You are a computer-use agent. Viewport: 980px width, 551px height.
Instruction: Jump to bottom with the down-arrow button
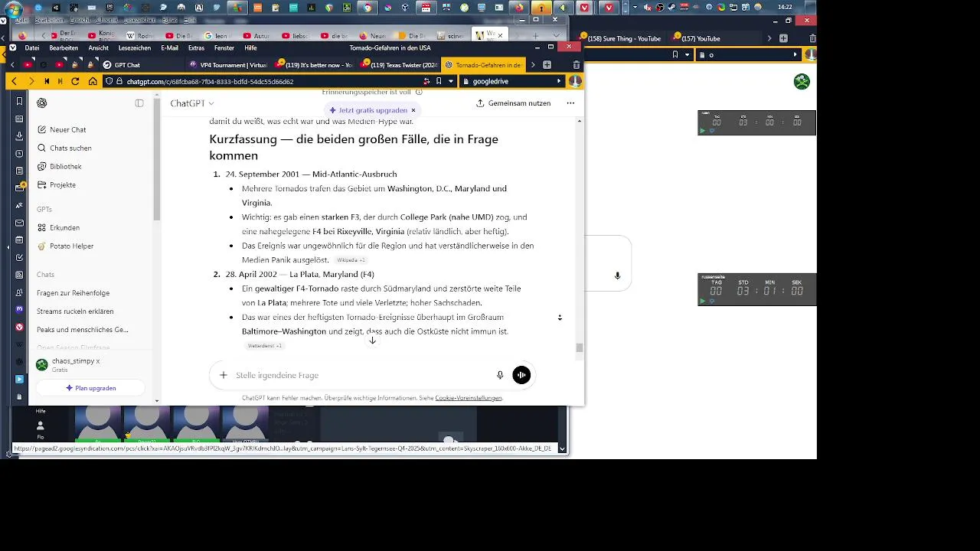(x=372, y=340)
